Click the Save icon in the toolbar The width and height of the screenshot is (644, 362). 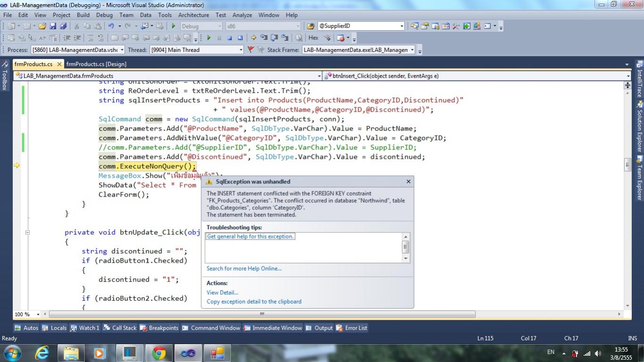[x=53, y=26]
